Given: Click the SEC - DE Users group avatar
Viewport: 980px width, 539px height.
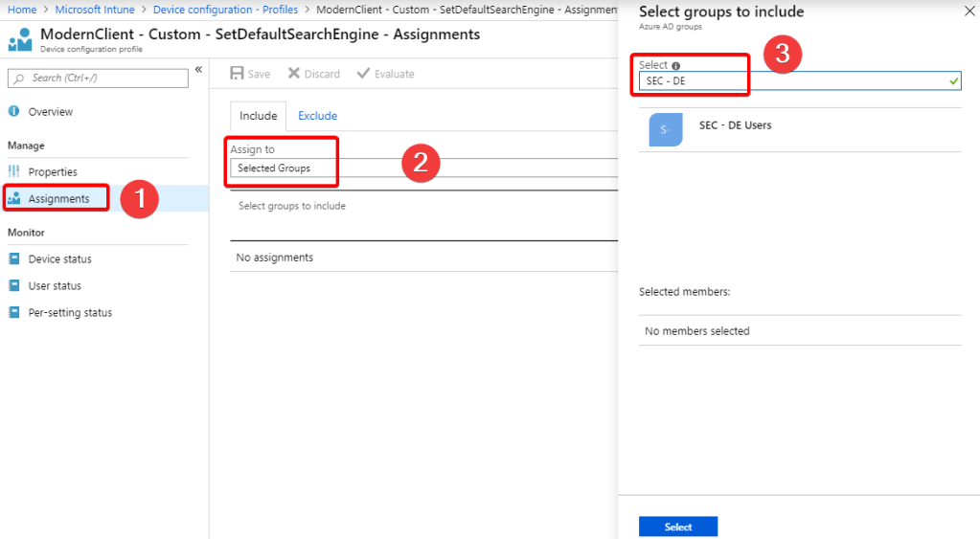Looking at the screenshot, I should pos(666,129).
